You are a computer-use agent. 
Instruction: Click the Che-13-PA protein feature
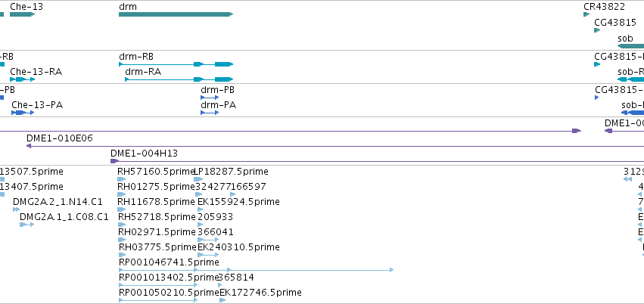[x=23, y=113]
